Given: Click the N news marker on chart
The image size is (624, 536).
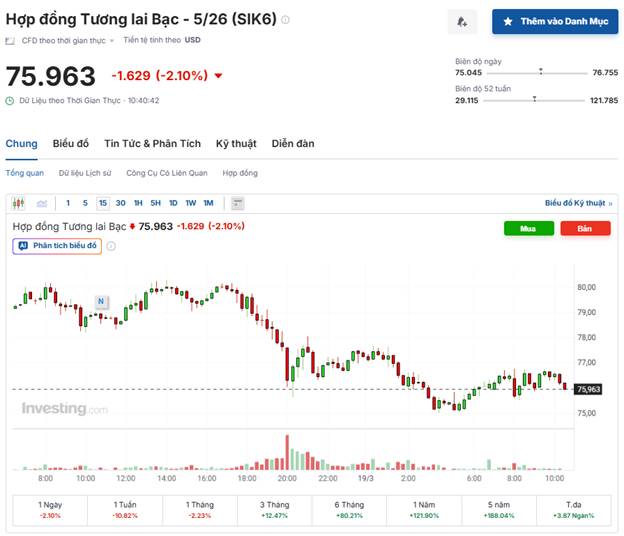Looking at the screenshot, I should point(101,301).
